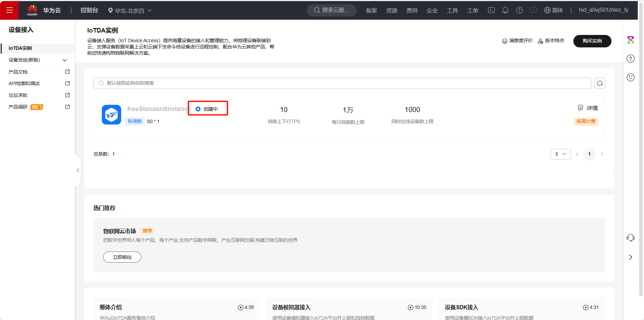Open the 资源 menu
This screenshot has width=644, height=320.
tap(392, 10)
